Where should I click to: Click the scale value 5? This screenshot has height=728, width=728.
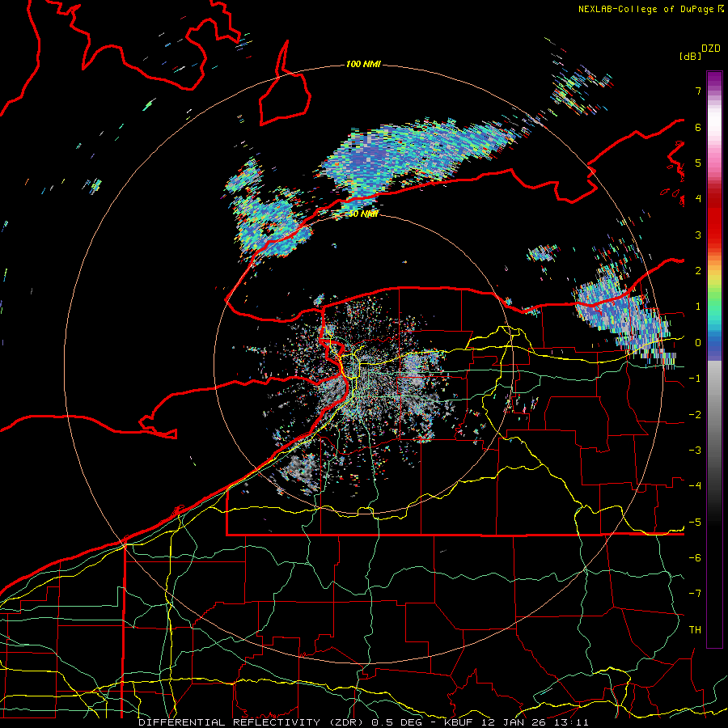pyautogui.click(x=698, y=163)
